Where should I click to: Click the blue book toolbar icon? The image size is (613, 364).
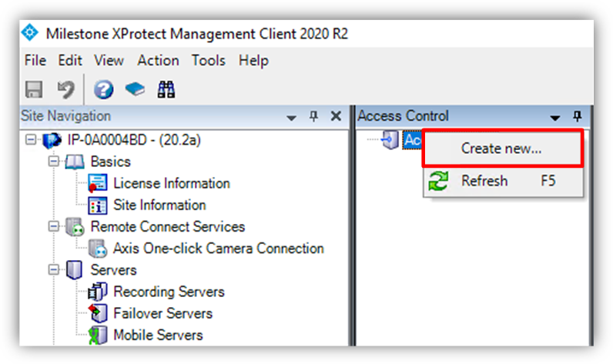(135, 89)
